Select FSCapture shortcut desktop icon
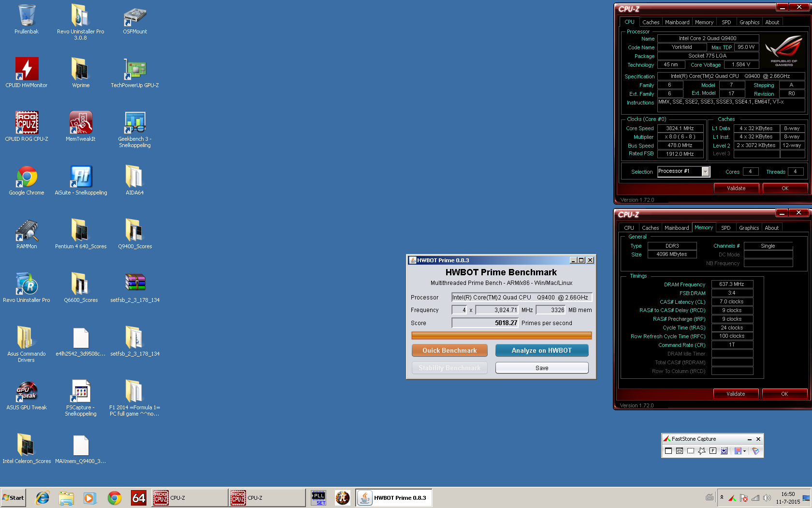 click(81, 398)
